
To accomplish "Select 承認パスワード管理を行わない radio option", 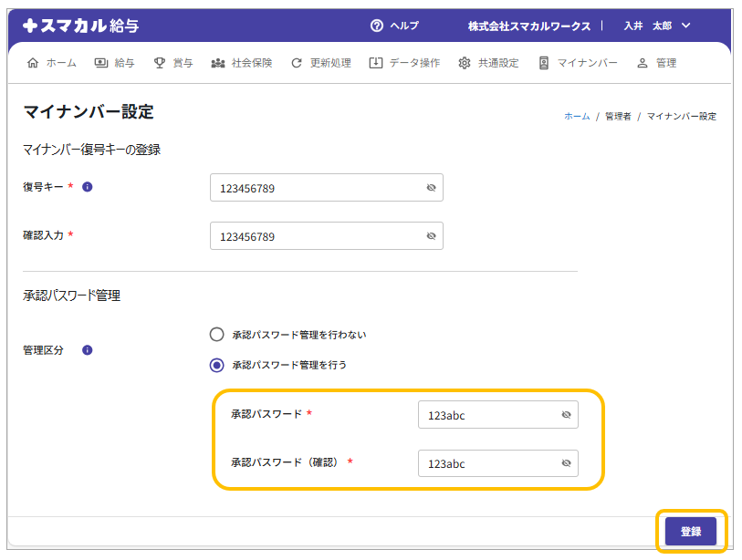I will pos(216,335).
